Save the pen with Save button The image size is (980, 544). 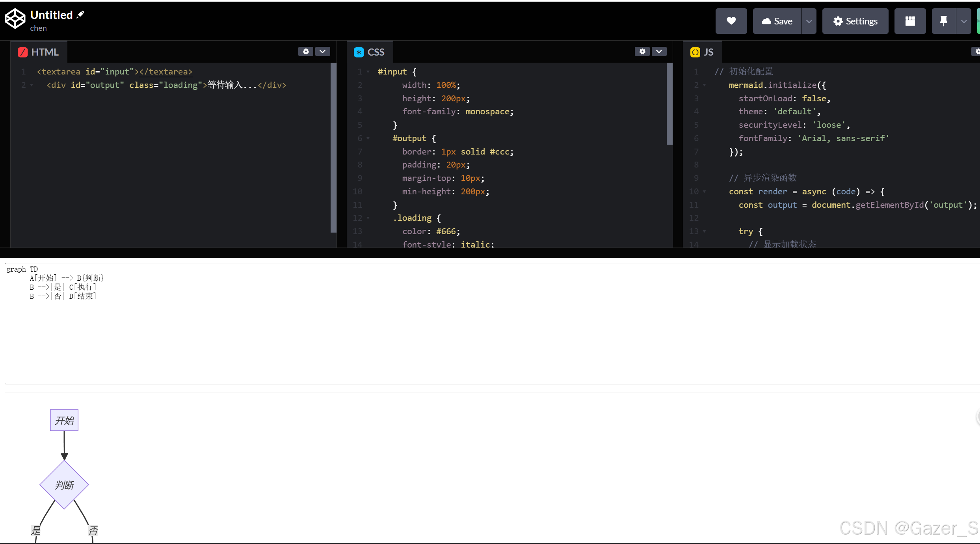pyautogui.click(x=777, y=21)
